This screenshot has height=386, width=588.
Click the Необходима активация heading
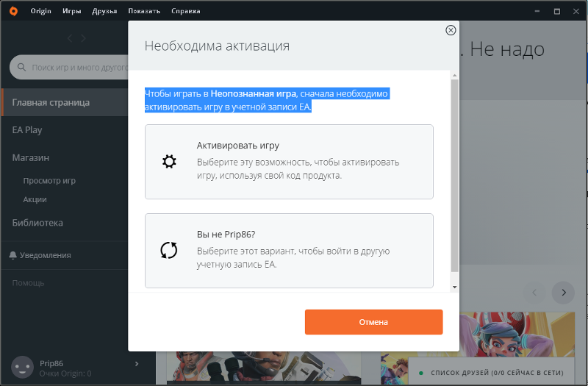click(217, 46)
